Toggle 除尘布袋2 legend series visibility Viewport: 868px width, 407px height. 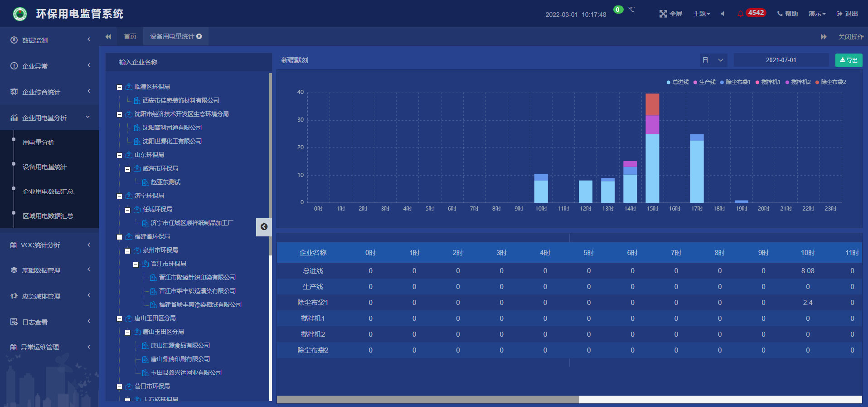pyautogui.click(x=830, y=82)
